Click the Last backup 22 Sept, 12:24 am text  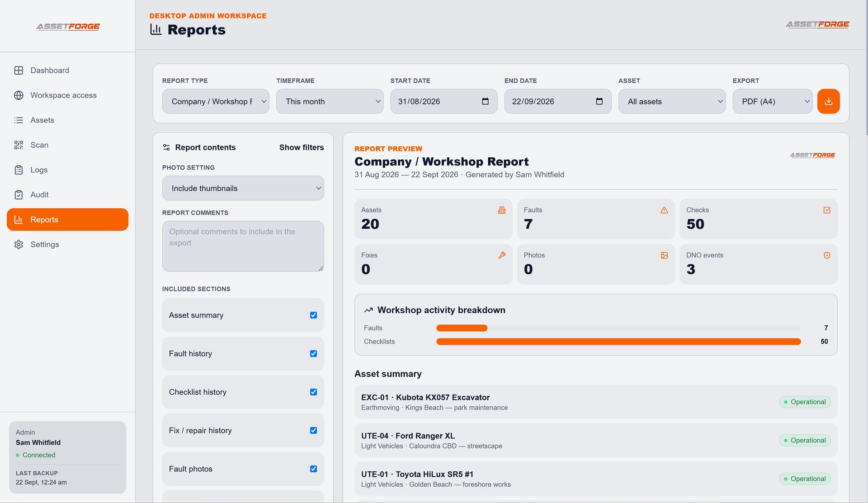[41, 482]
